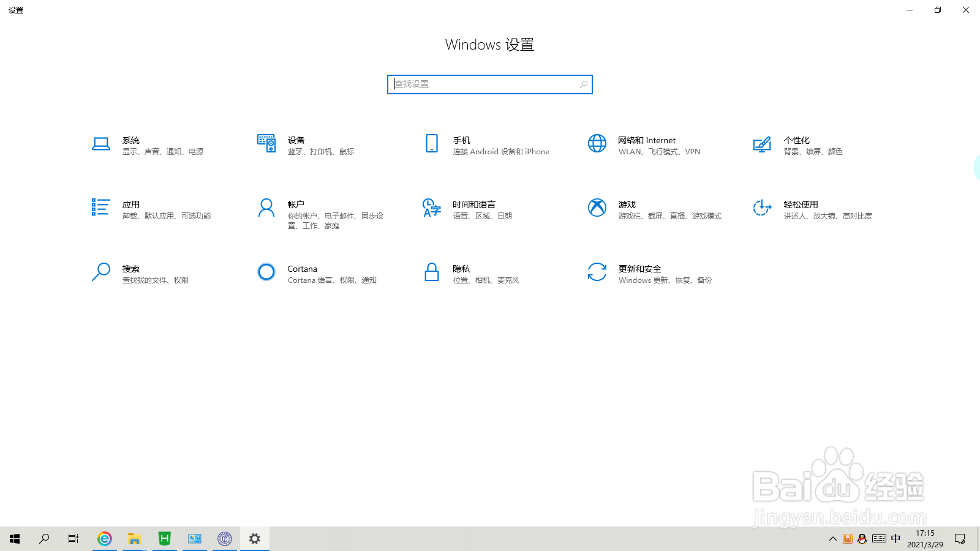Open the notification center icon
Viewport: 980px width, 551px height.
[x=960, y=539]
